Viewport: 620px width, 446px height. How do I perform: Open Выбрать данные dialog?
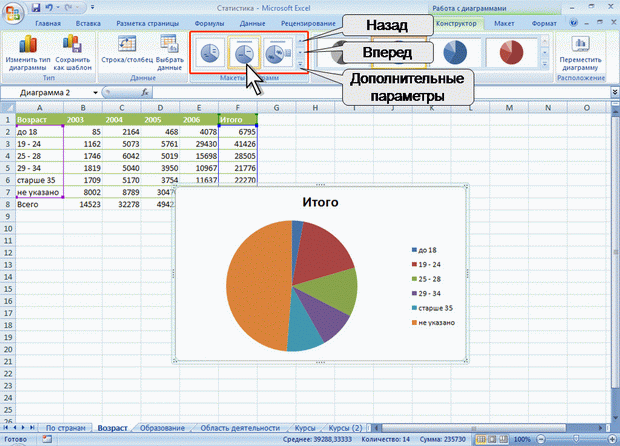[x=170, y=55]
